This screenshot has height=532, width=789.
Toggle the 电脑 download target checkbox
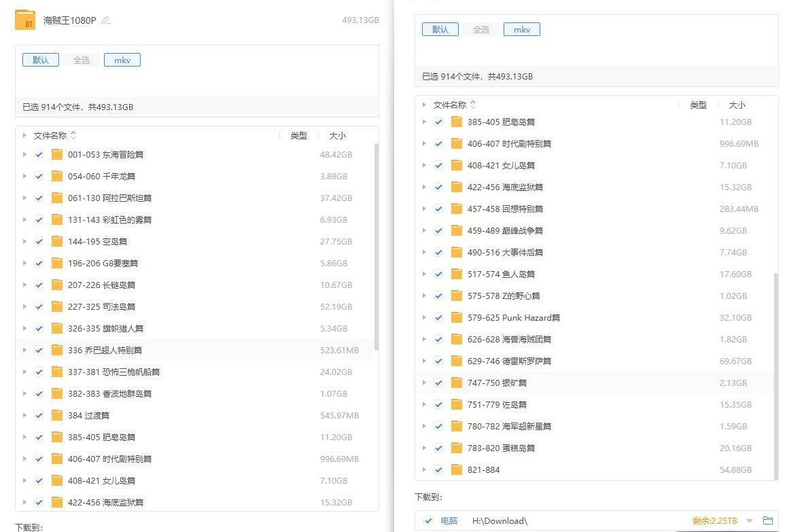427,520
